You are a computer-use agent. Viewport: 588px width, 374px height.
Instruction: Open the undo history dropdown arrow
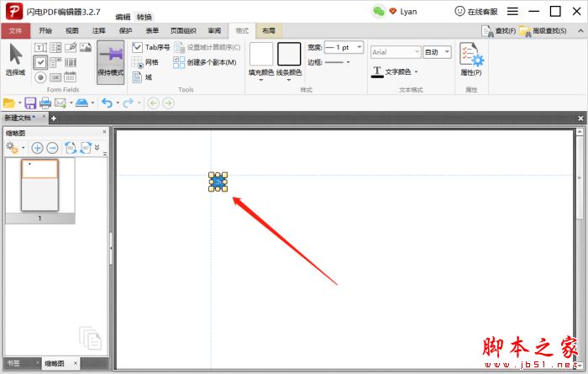click(118, 103)
